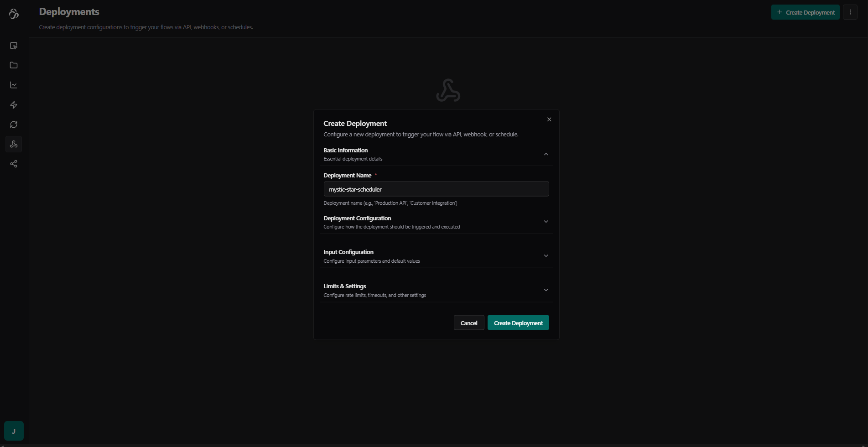
Task: Collapse the Basic Information section
Action: (x=546, y=154)
